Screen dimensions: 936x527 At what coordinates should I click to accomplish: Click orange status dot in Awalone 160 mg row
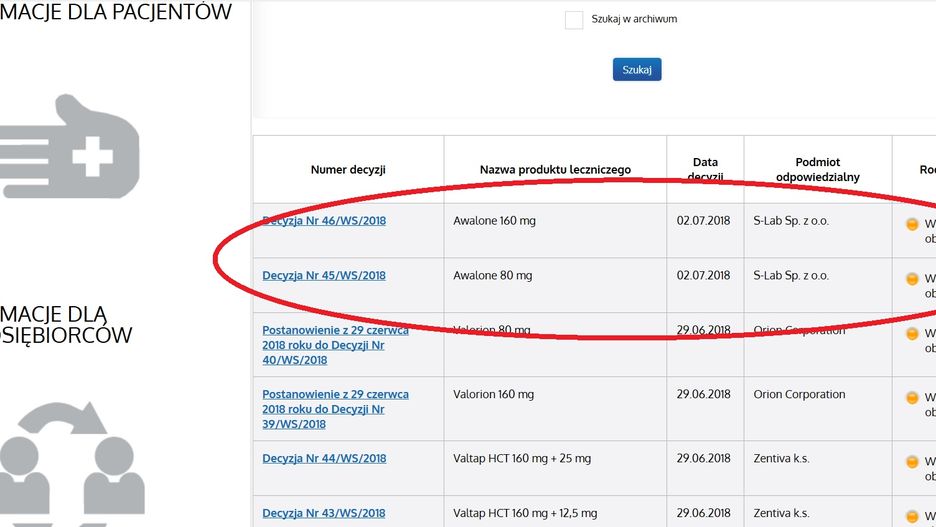coord(912,224)
